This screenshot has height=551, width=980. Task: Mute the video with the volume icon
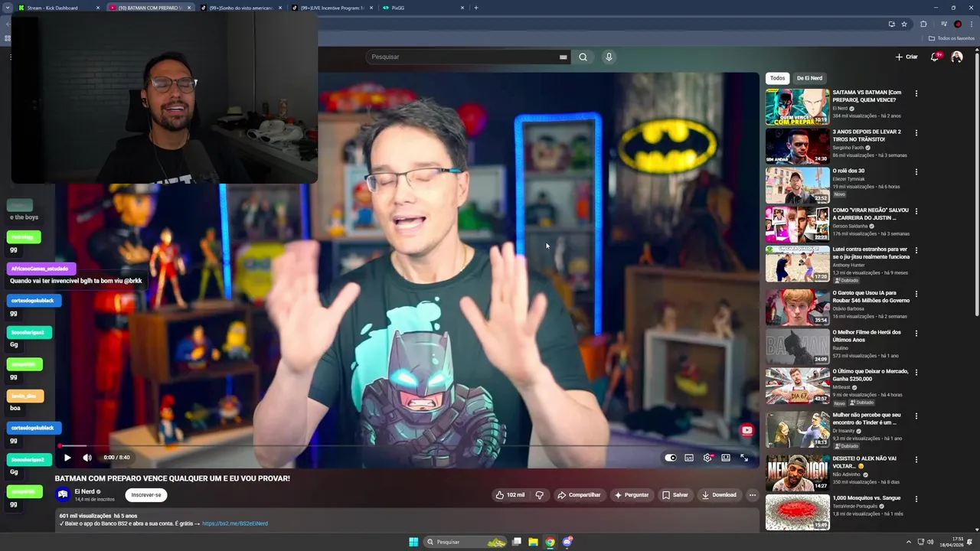click(87, 458)
